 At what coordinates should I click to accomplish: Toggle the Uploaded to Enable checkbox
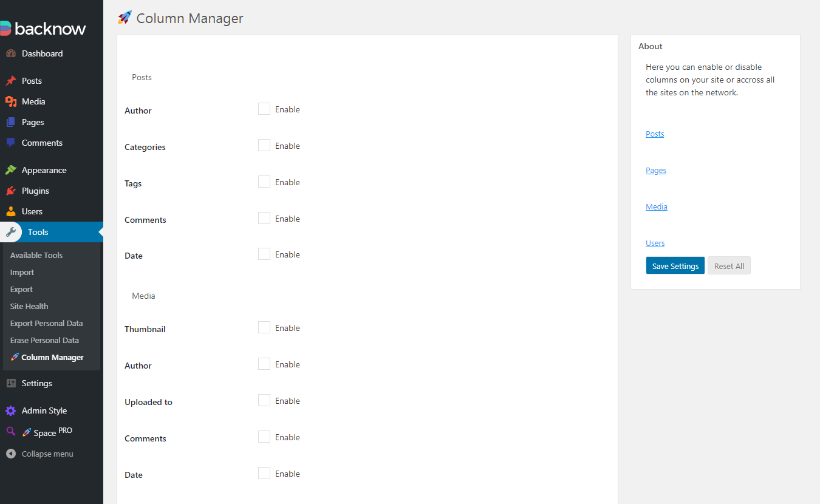click(x=264, y=400)
